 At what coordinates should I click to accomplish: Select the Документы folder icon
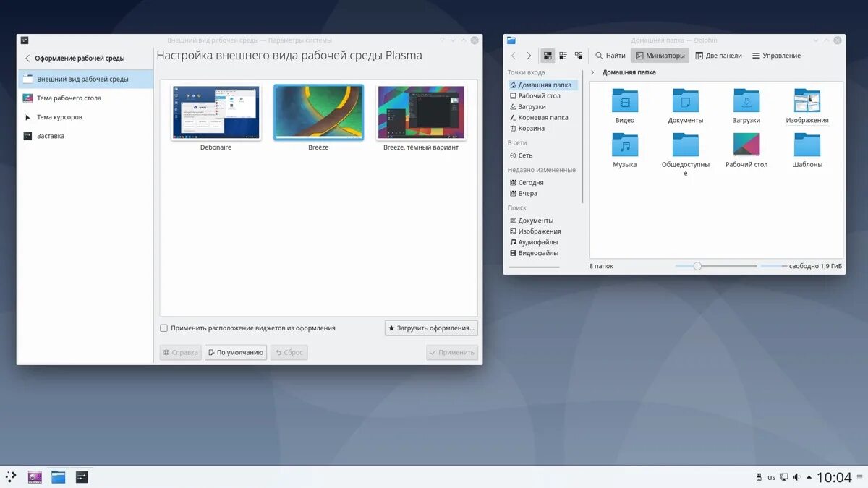686,101
